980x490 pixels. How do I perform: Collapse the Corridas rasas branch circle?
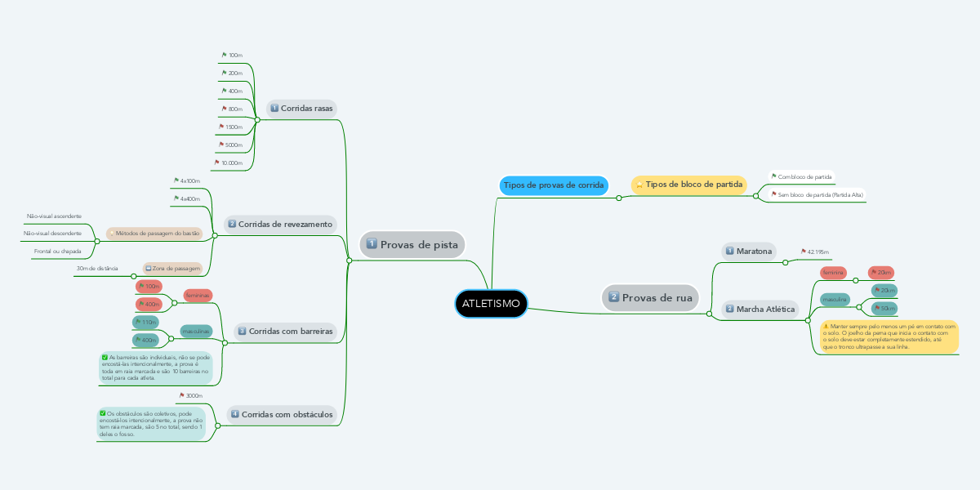[x=257, y=120]
